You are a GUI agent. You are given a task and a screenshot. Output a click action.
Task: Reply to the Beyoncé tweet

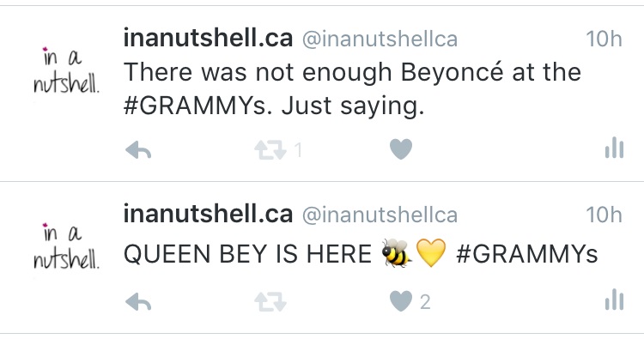point(138,150)
